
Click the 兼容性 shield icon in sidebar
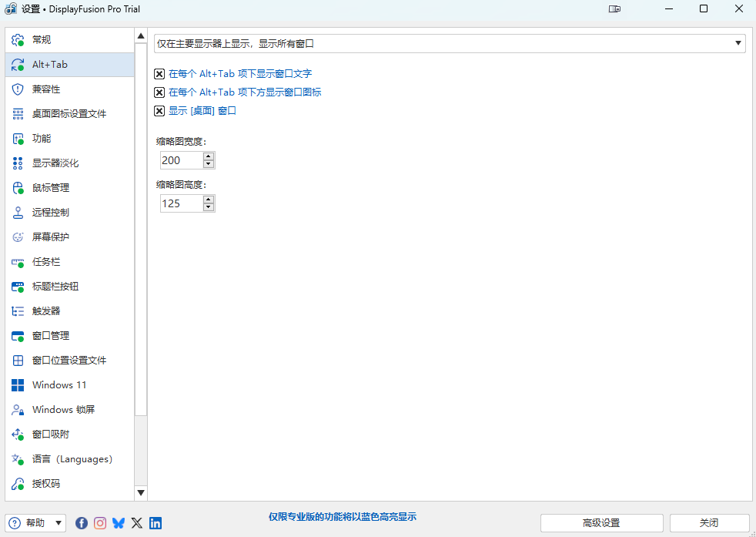tap(18, 89)
